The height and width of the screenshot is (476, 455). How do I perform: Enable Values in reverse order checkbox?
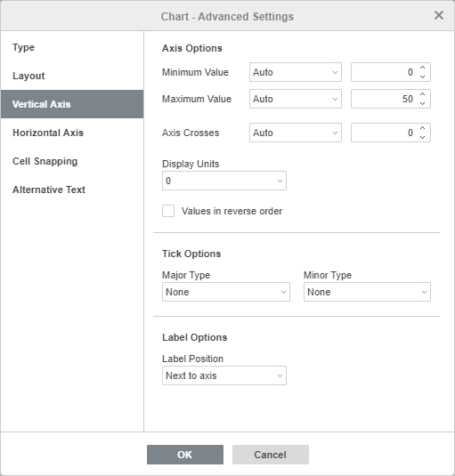pyautogui.click(x=168, y=211)
